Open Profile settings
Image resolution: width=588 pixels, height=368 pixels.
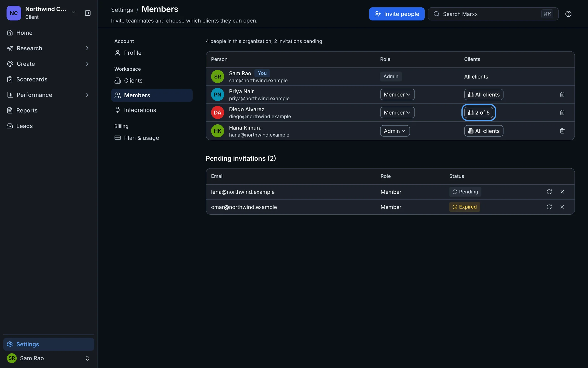pos(152,53)
